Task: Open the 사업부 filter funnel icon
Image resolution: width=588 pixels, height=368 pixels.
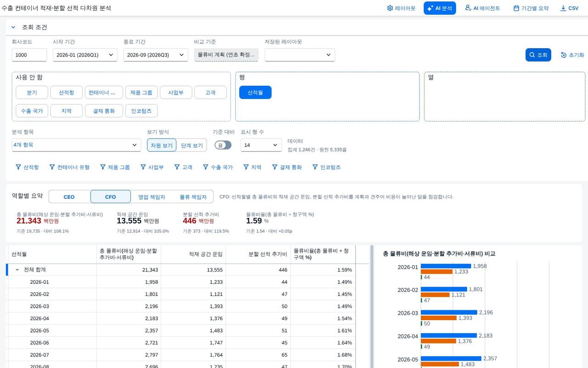Action: tap(143, 167)
